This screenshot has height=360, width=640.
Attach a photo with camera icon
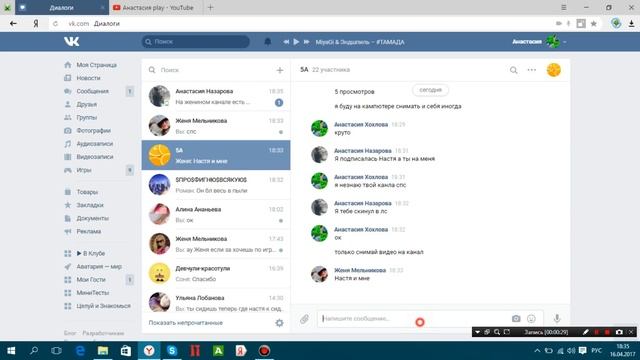point(516,318)
